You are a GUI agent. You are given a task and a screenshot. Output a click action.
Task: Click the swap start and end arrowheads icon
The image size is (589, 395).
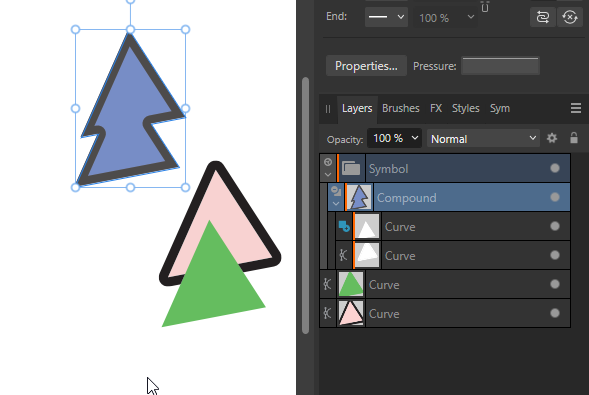[542, 17]
